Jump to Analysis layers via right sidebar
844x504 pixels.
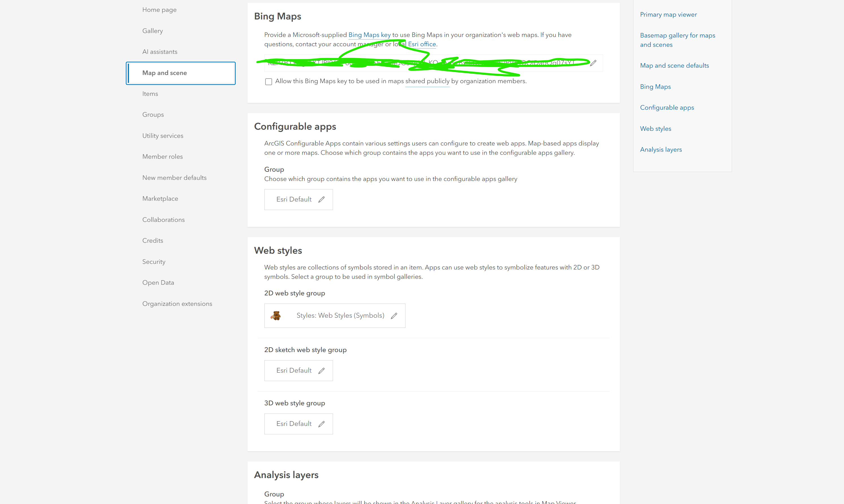tap(661, 149)
